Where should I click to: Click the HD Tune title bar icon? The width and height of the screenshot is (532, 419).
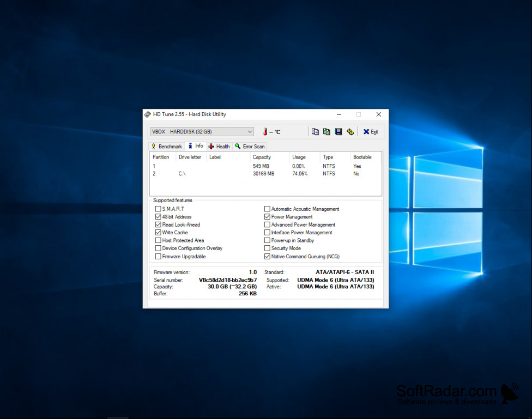pos(148,114)
